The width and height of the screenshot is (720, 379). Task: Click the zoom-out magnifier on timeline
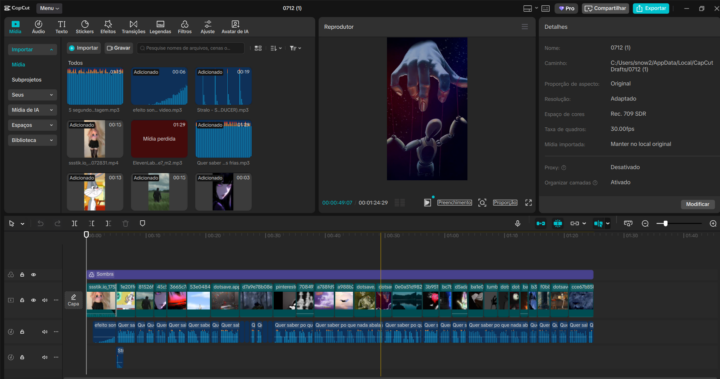click(645, 223)
